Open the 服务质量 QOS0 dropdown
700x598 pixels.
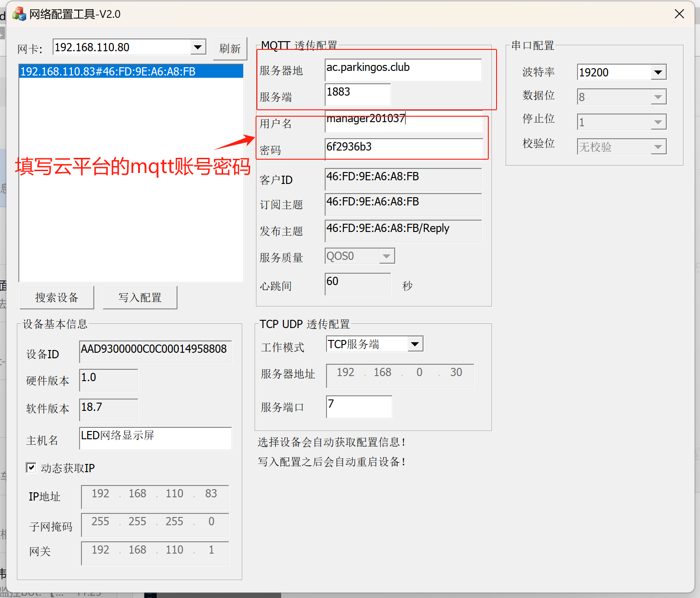click(387, 256)
